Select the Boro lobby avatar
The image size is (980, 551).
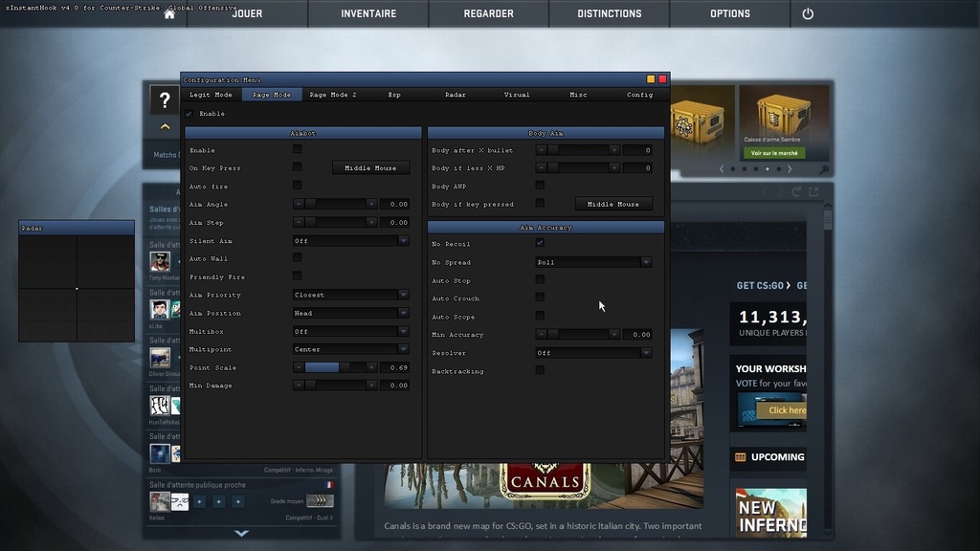pyautogui.click(x=160, y=453)
